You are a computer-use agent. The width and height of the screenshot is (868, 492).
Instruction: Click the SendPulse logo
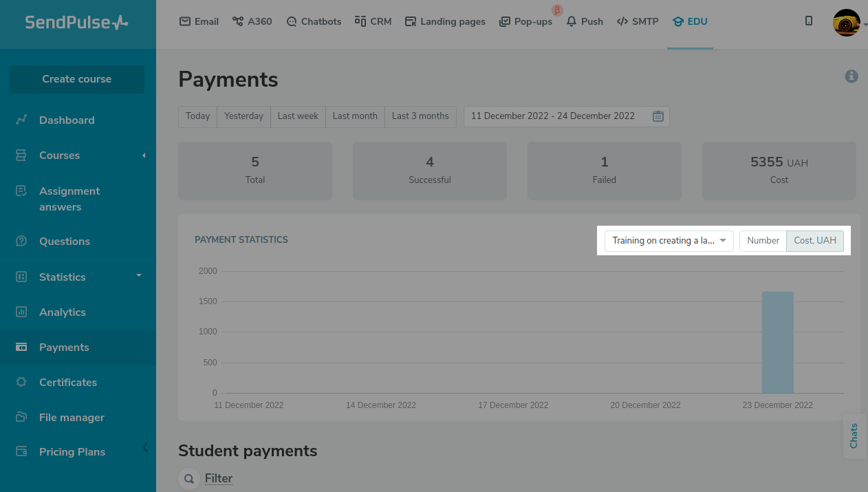(76, 23)
